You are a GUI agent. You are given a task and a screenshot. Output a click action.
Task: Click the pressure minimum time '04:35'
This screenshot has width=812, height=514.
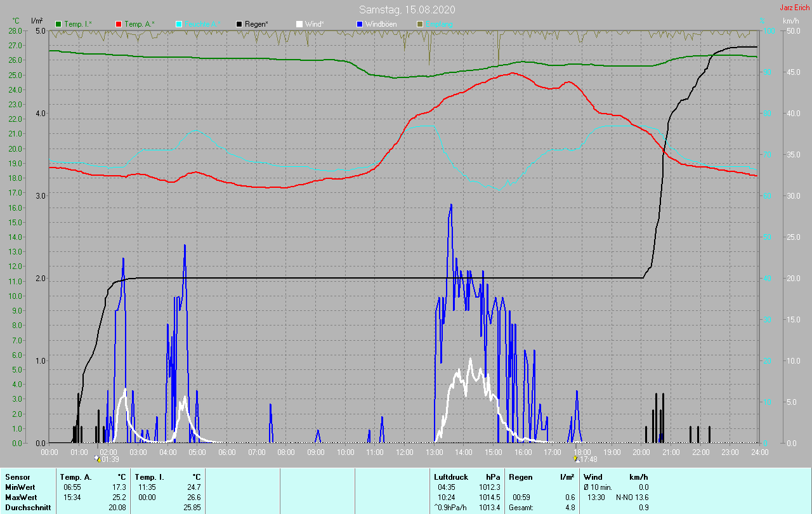pyautogui.click(x=447, y=487)
